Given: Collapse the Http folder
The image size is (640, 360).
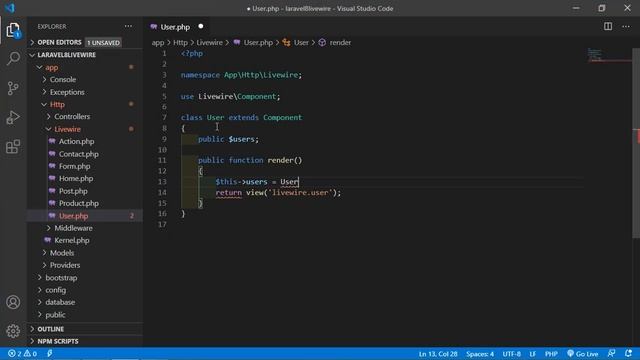Looking at the screenshot, I should click(x=85, y=104).
